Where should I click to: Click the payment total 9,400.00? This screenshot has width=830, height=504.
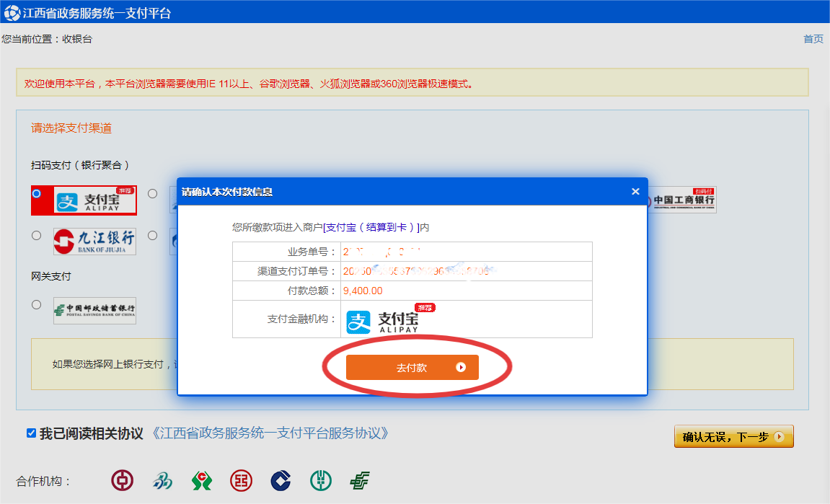[363, 291]
